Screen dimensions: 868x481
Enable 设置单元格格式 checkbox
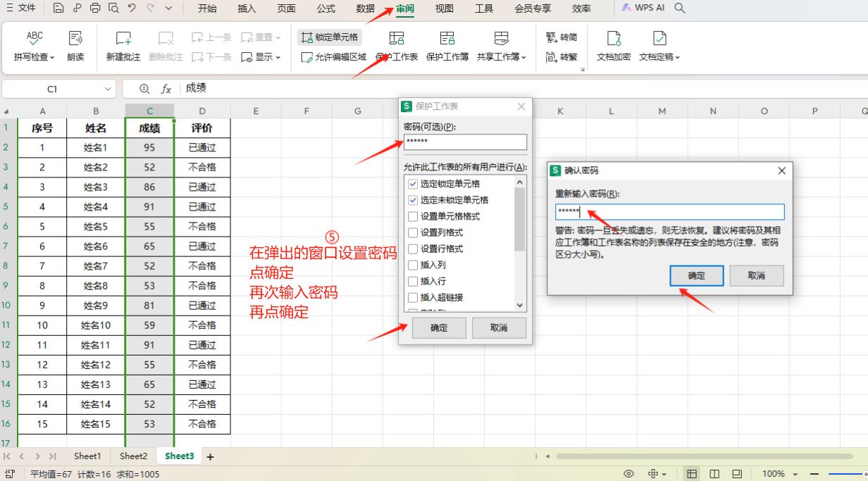[x=413, y=216]
